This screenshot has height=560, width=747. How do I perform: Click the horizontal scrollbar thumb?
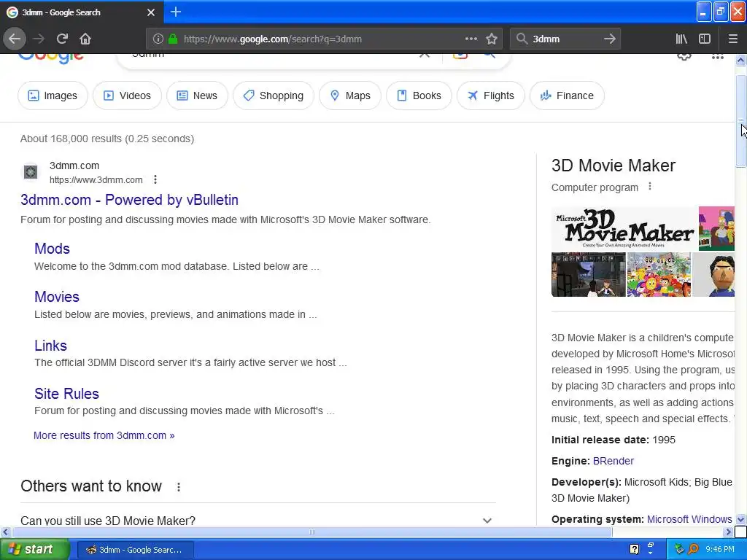point(312,532)
